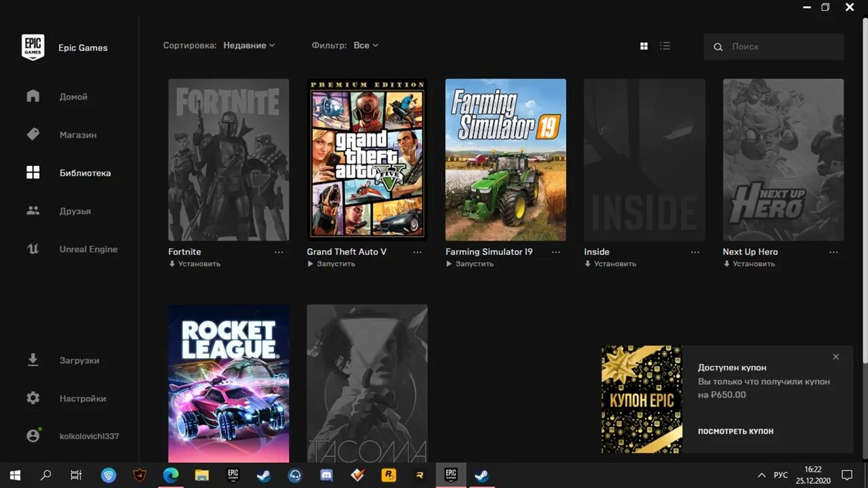Click the Grand Theft Auto V title
Viewport: 868px width, 488px height.
(x=347, y=251)
